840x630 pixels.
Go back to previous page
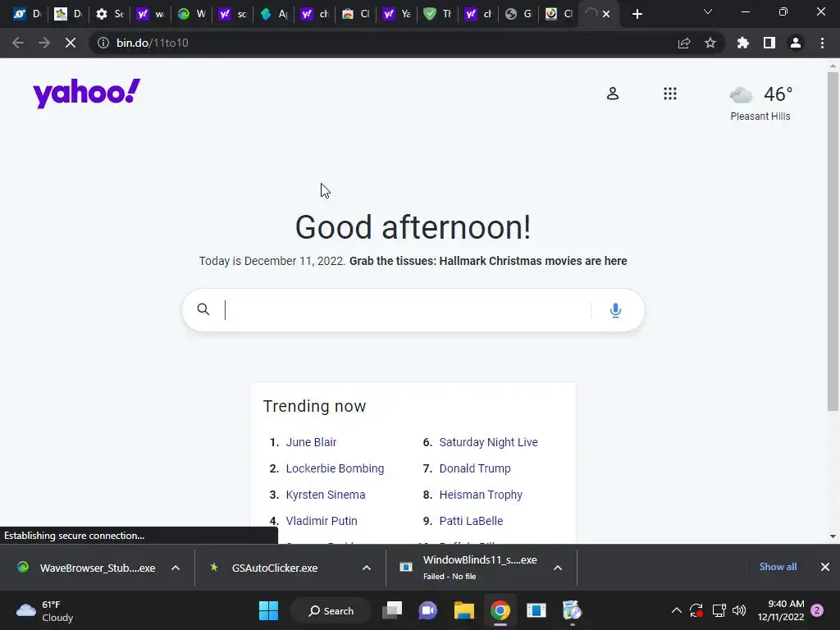(18, 43)
